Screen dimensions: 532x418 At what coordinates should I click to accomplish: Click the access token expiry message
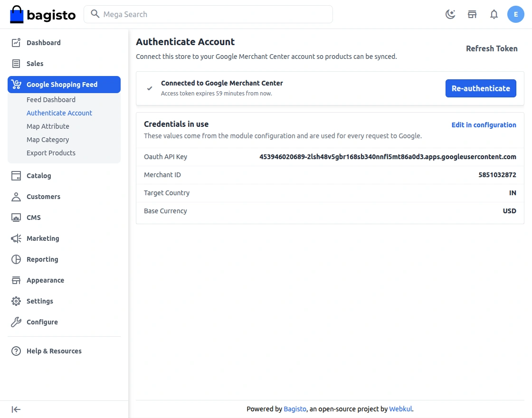(x=217, y=93)
